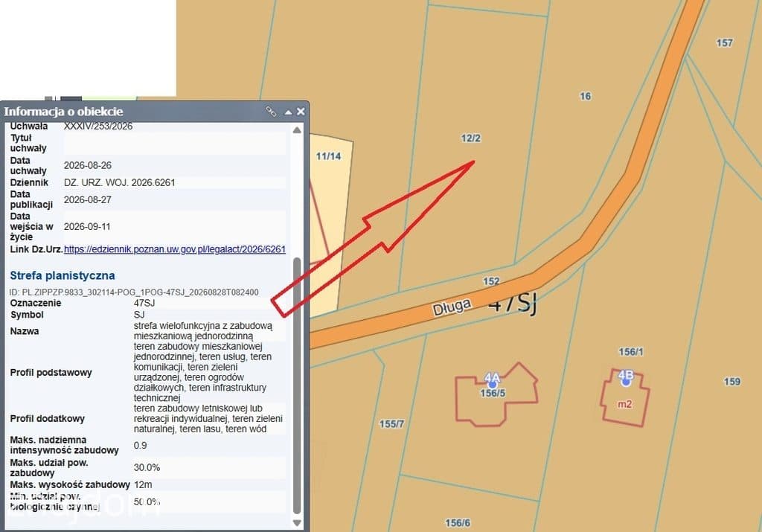
Task: Click the 47SJ zone label on map
Action: pyautogui.click(x=512, y=303)
